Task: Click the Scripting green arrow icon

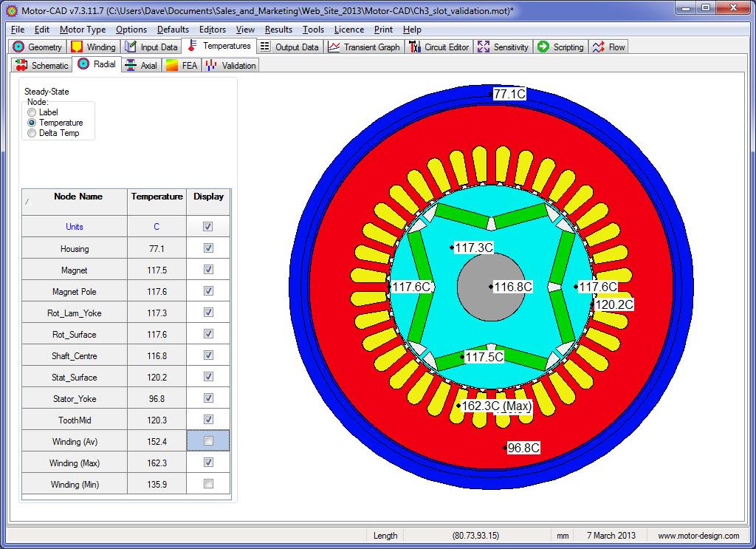Action: pos(543,47)
